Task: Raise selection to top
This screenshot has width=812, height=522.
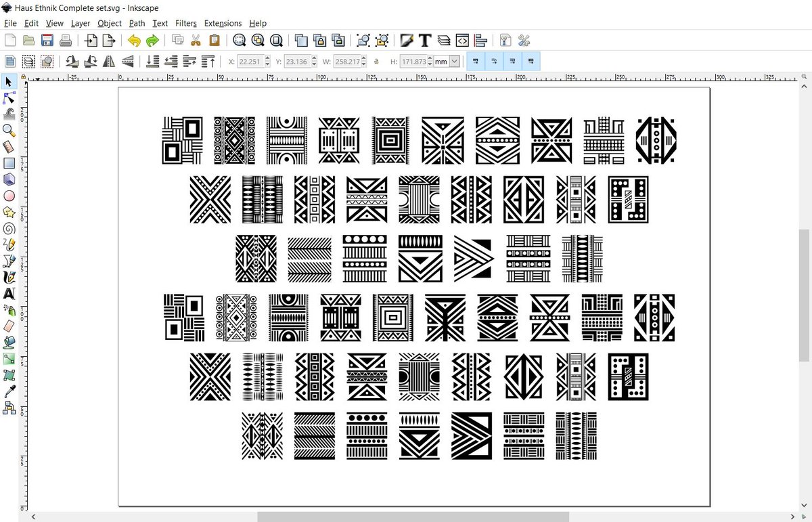Action: pyautogui.click(x=208, y=62)
